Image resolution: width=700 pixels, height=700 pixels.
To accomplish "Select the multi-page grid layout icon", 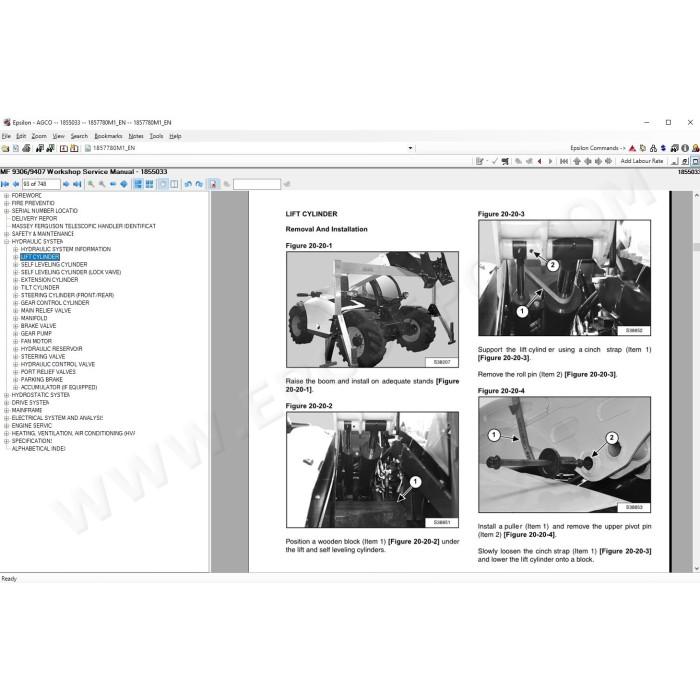I will [150, 184].
